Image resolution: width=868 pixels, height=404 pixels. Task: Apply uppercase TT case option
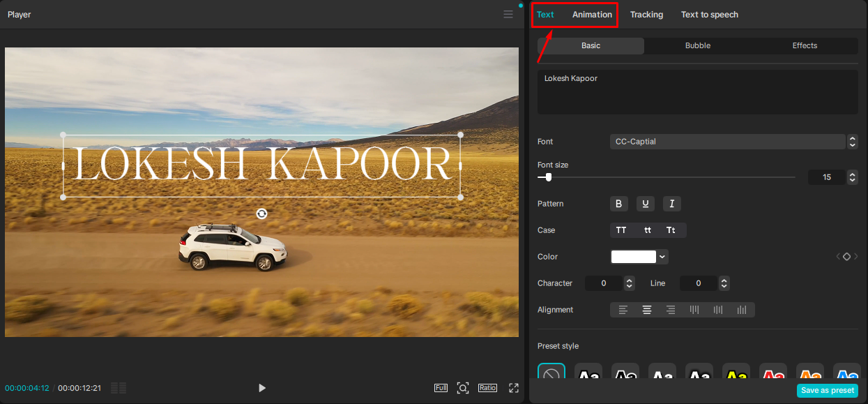coord(621,230)
